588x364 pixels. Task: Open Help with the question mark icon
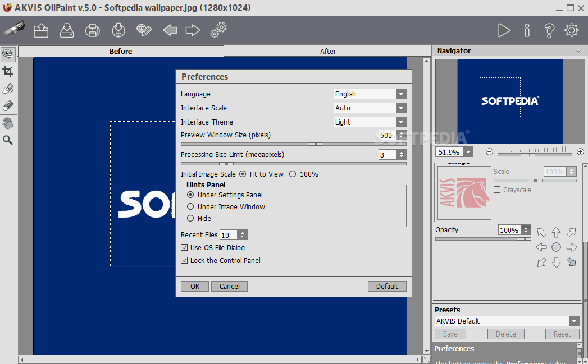click(x=549, y=30)
